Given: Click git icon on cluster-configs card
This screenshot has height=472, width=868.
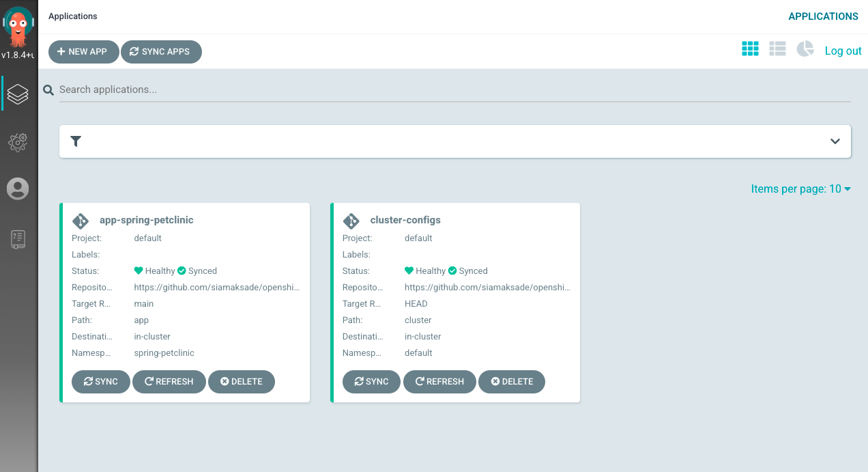Looking at the screenshot, I should tap(351, 221).
